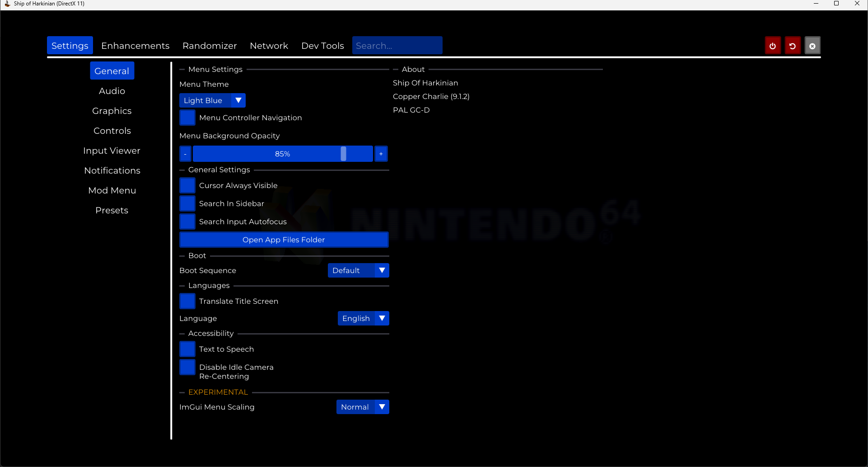
Task: Click the red power quit icon
Action: point(773,46)
